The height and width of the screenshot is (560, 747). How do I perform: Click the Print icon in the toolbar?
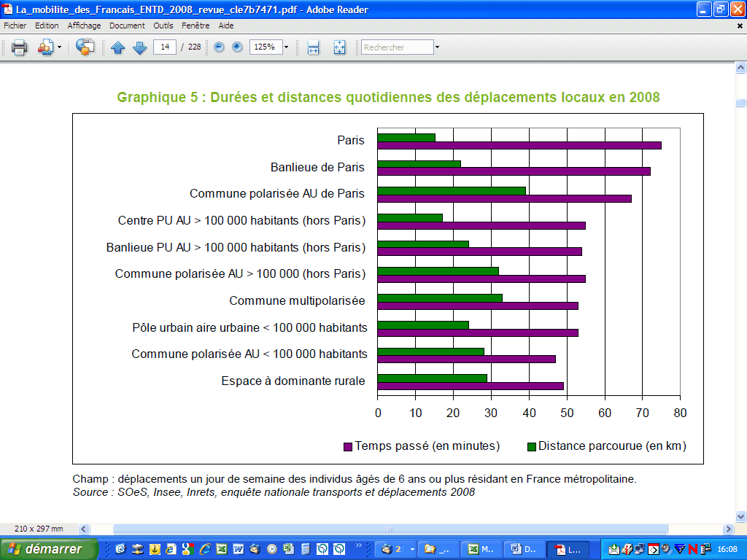pyautogui.click(x=19, y=47)
